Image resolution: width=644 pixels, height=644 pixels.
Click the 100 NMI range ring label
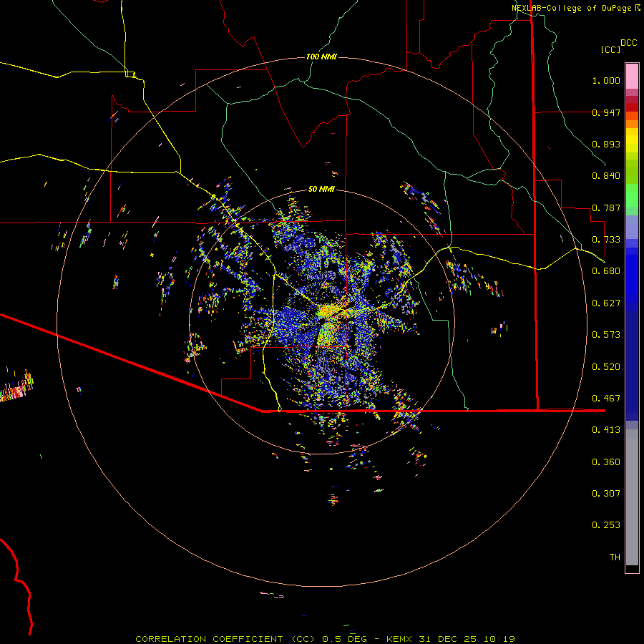(321, 57)
